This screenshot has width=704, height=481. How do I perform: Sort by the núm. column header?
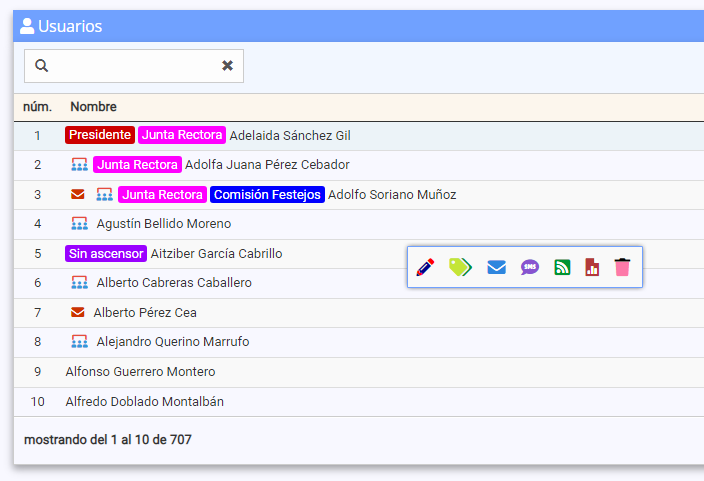click(37, 107)
